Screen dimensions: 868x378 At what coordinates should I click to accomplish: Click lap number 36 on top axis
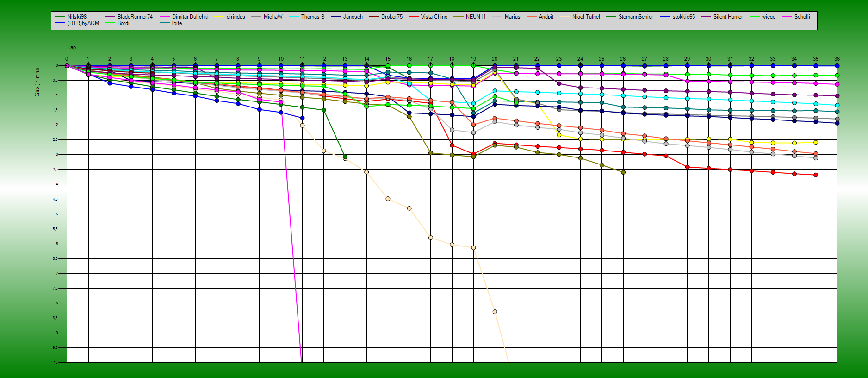pyautogui.click(x=837, y=59)
